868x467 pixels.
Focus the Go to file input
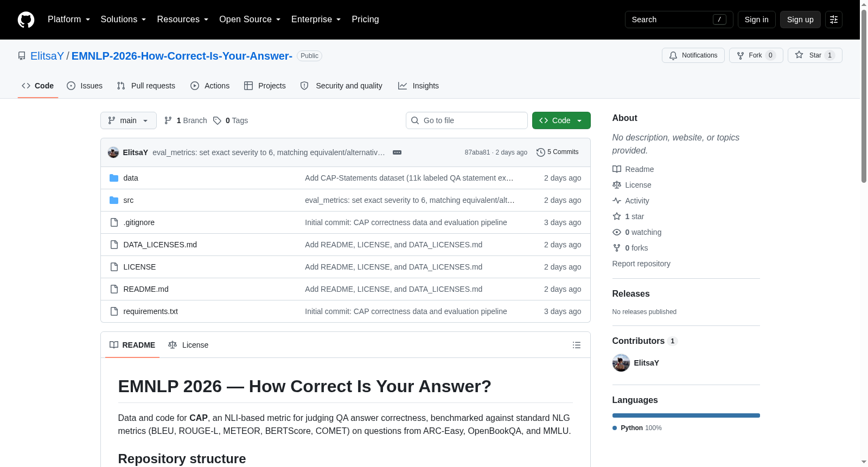[x=467, y=120]
